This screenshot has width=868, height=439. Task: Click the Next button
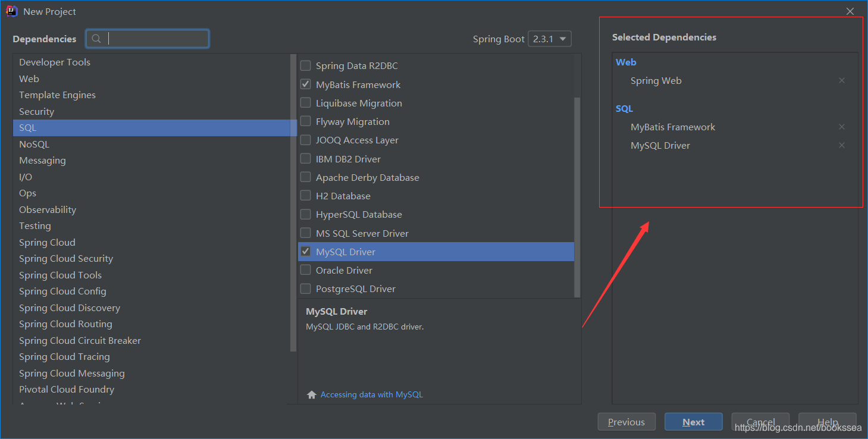click(694, 422)
